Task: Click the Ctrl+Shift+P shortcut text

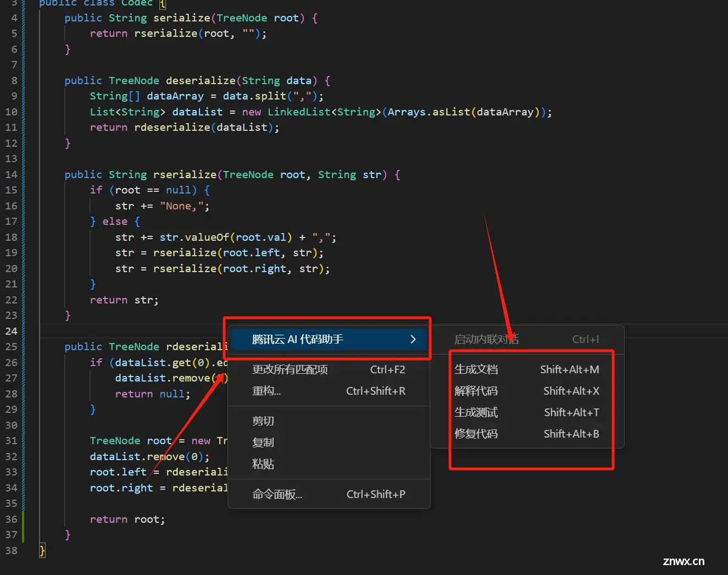Action: (376, 494)
